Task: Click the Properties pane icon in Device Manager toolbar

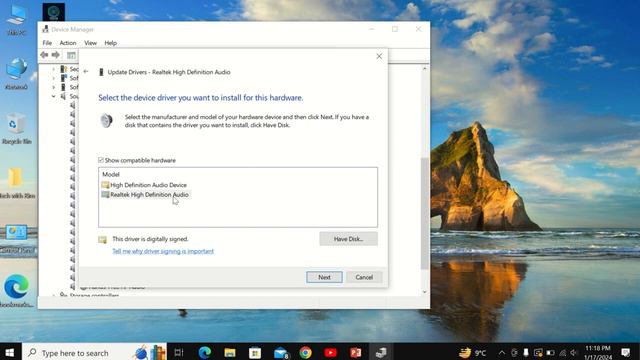Action: (71, 55)
